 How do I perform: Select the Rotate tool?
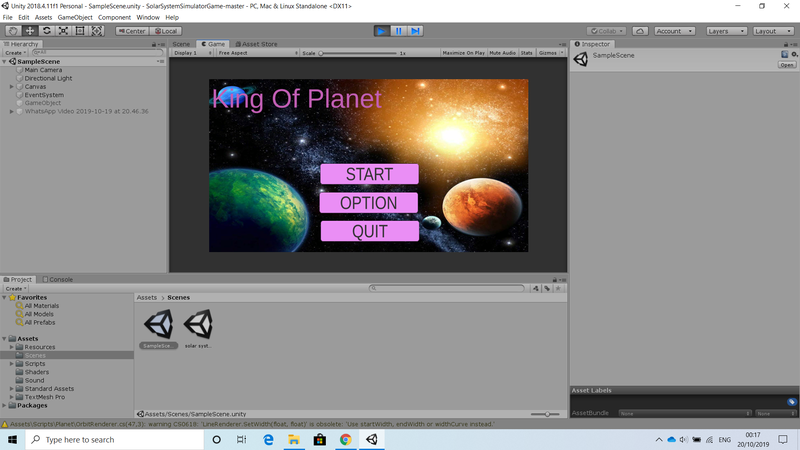pos(46,31)
